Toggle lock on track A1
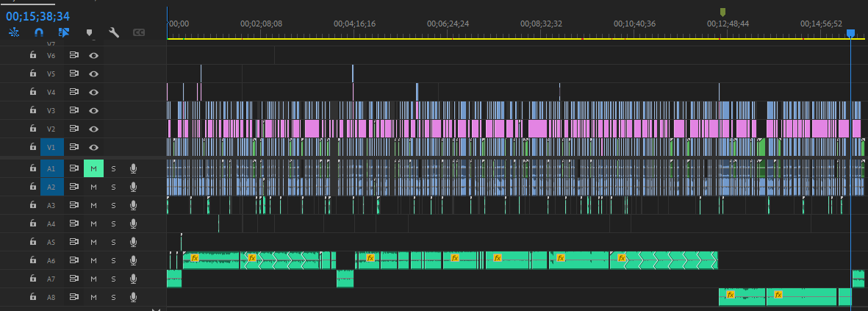 32,168
